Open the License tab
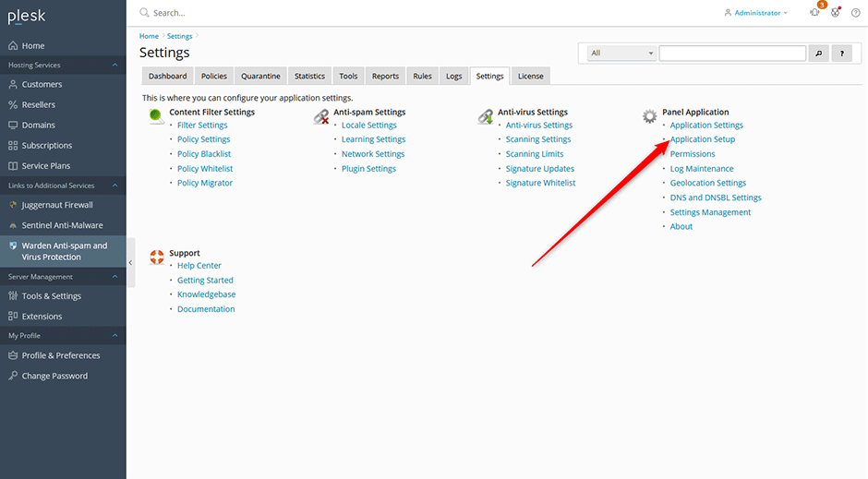Viewport: 868px width, 479px height. tap(530, 77)
